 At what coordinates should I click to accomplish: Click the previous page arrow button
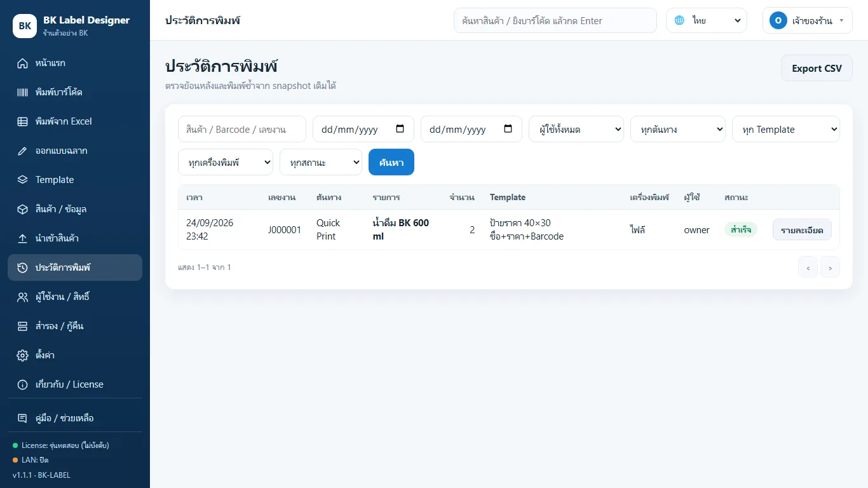(808, 268)
